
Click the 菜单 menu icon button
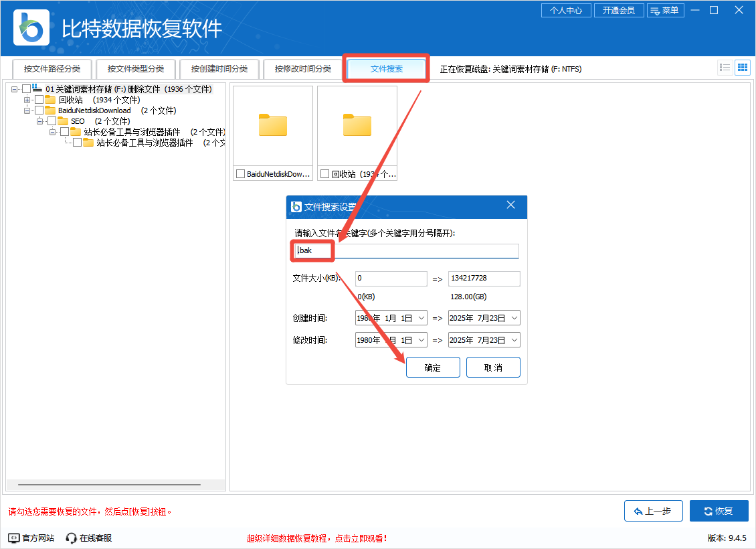[x=666, y=10]
